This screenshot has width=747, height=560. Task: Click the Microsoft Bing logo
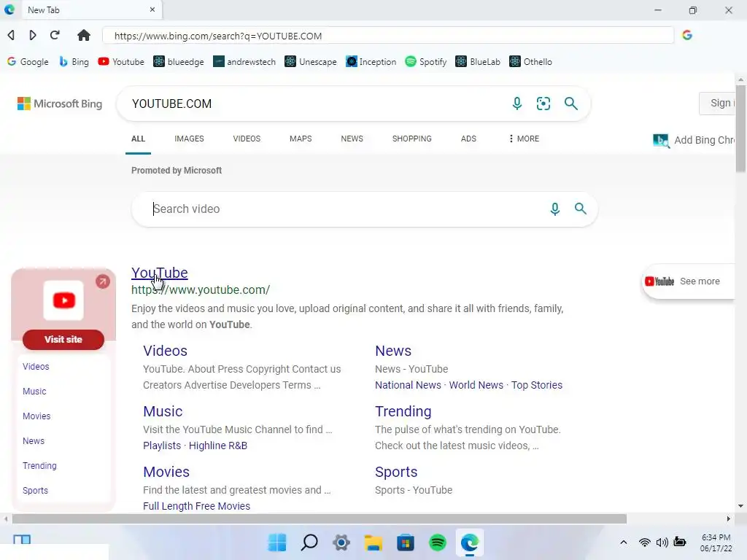pyautogui.click(x=60, y=104)
